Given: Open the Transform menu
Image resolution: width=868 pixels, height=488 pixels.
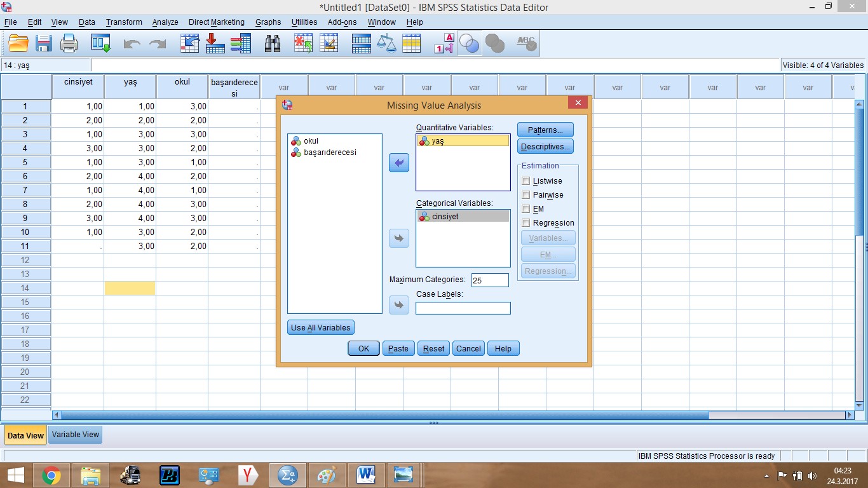Looking at the screenshot, I should pyautogui.click(x=124, y=22).
